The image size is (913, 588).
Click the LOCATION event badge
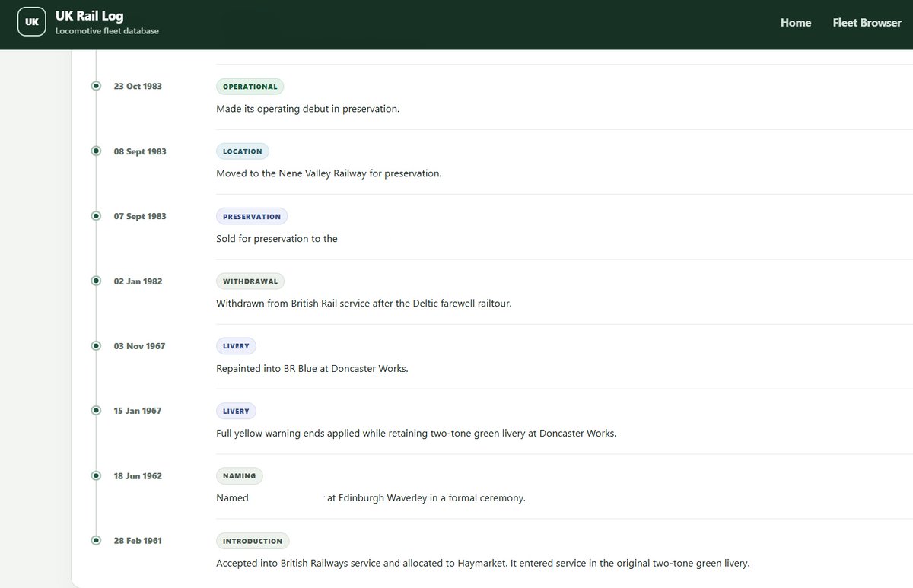(243, 151)
